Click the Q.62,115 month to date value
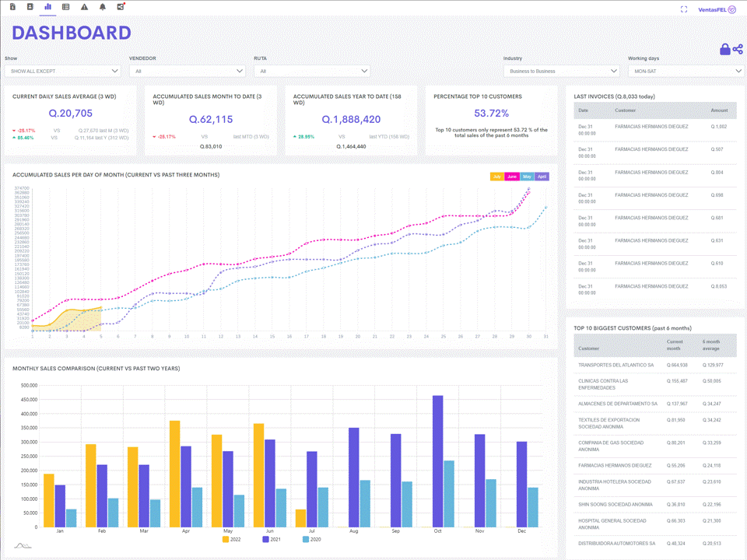The width and height of the screenshot is (747, 560). point(211,120)
